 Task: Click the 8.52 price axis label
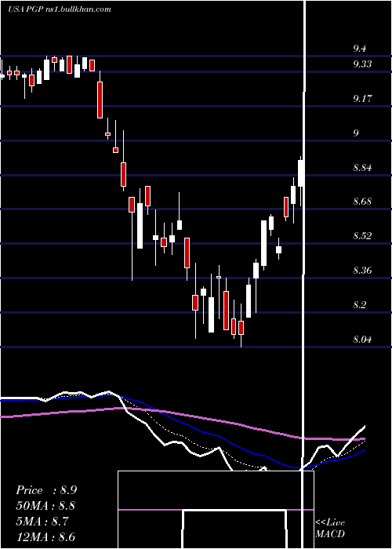click(362, 236)
